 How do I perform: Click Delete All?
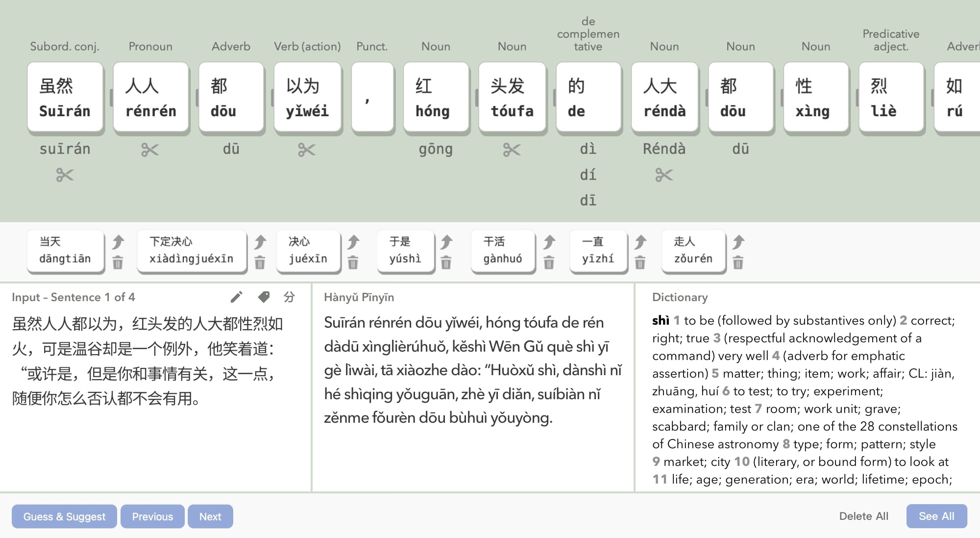click(x=863, y=516)
